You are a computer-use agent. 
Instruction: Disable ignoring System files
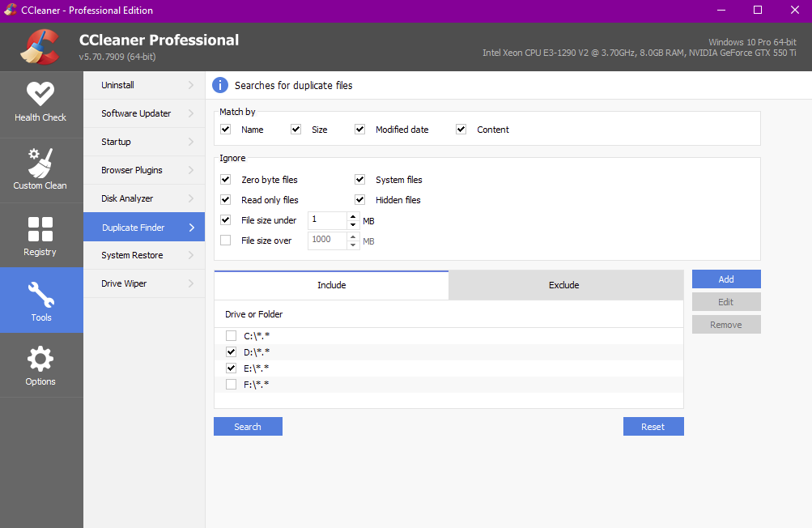click(360, 179)
